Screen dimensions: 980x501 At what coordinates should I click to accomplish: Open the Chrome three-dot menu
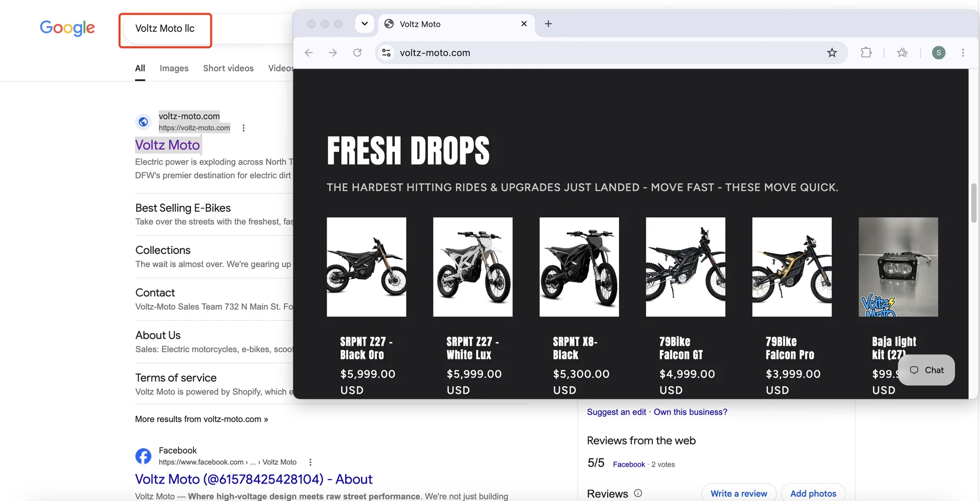coord(963,53)
